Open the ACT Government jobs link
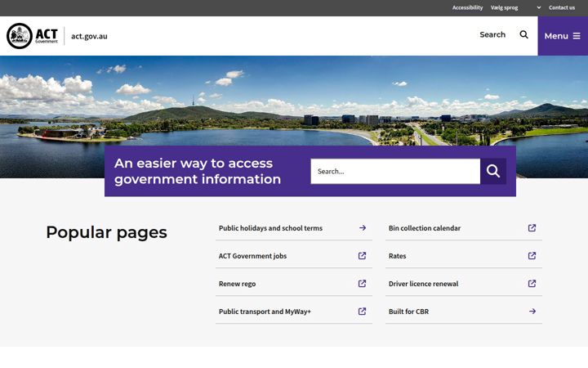The image size is (588, 368). point(294,256)
